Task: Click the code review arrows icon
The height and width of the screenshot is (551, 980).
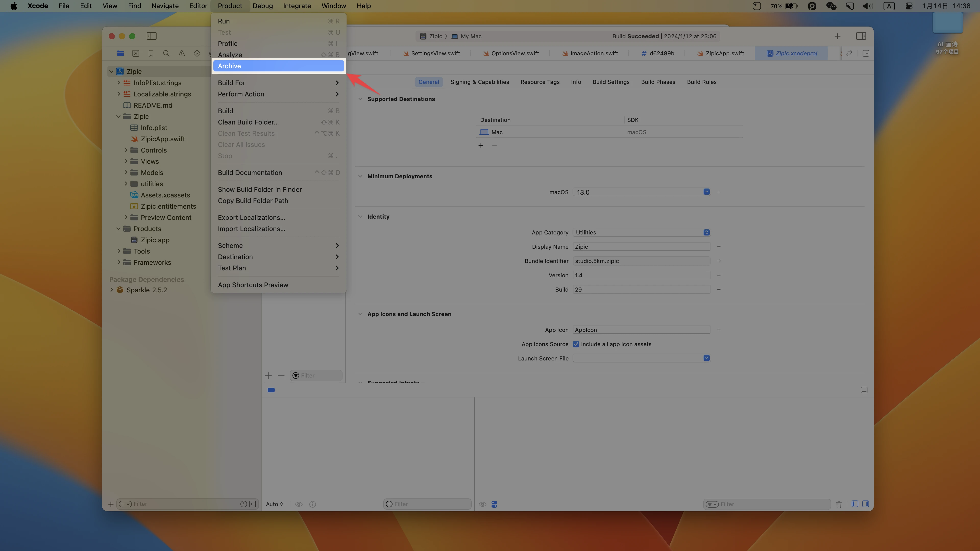Action: click(x=849, y=53)
